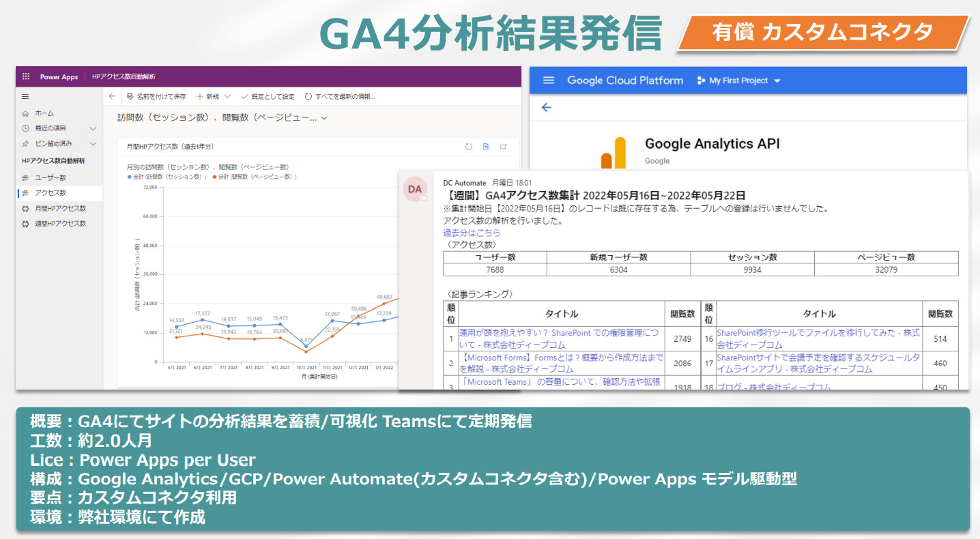Click the project icon beside My First Project
Screen dimensions: 980x539
(x=701, y=81)
